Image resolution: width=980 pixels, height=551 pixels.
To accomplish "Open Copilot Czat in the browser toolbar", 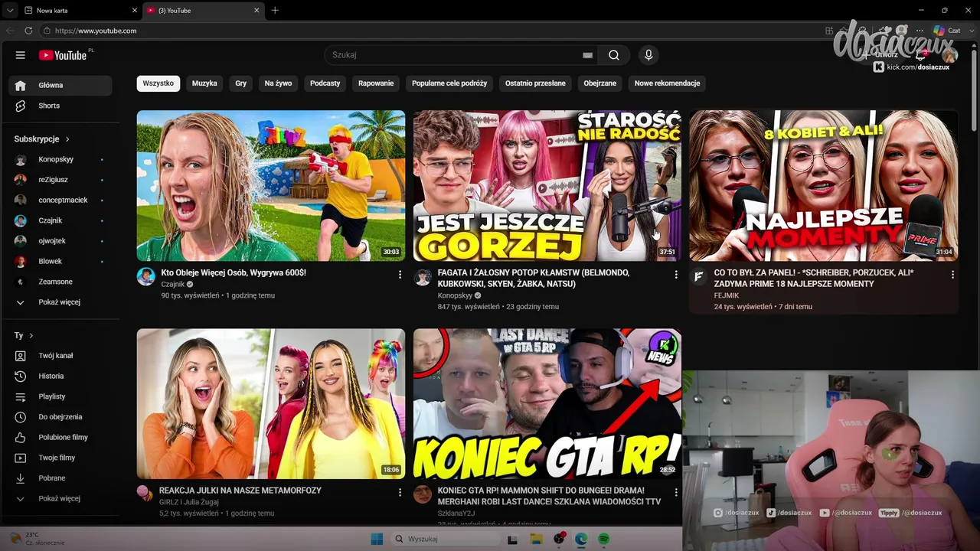I will [x=946, y=31].
